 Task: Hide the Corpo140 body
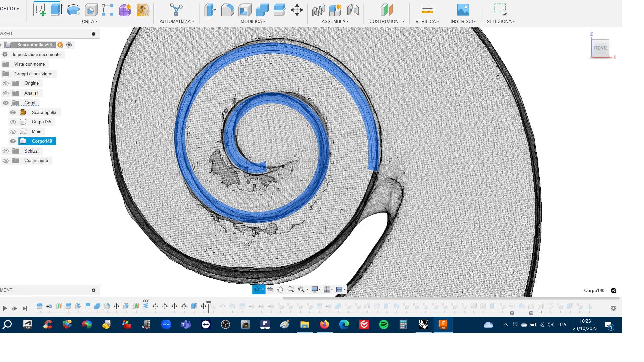click(13, 141)
